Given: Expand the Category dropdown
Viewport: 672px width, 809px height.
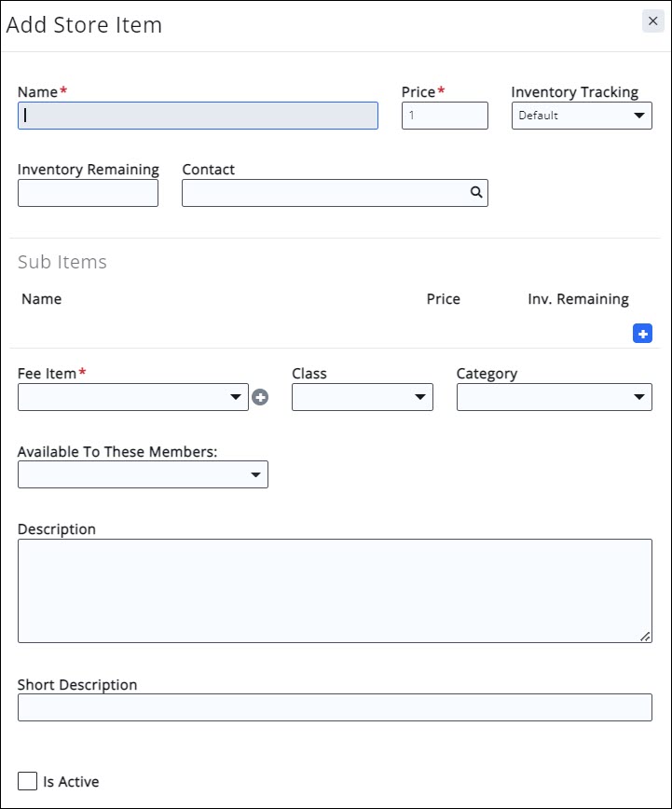Looking at the screenshot, I should pos(554,397).
